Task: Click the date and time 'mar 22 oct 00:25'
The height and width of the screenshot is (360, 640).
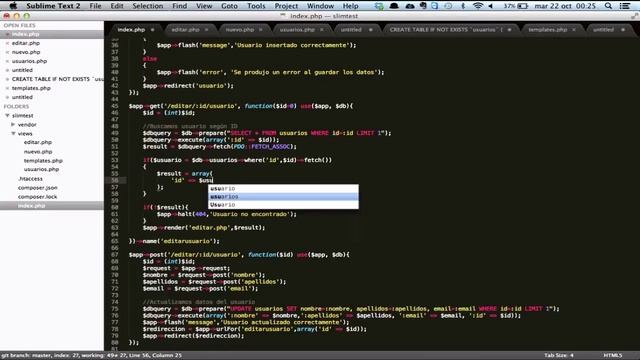Action: point(565,6)
